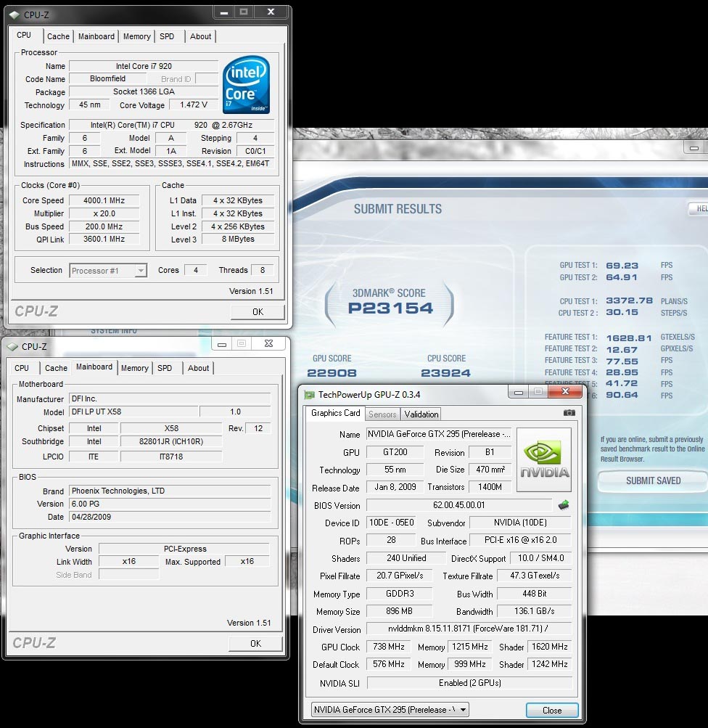708x728 pixels.
Task: Click the Close button in GPU-Z
Action: coord(552,711)
